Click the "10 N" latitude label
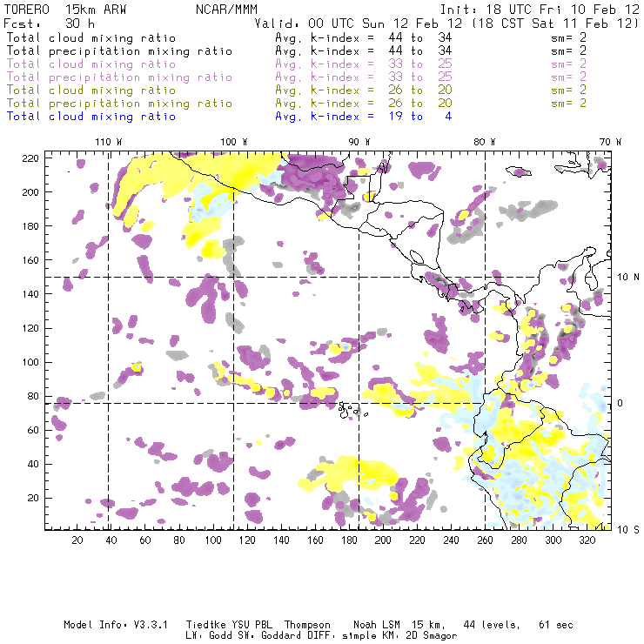Image resolution: width=644 pixels, height=644 pixels. pyautogui.click(x=628, y=278)
